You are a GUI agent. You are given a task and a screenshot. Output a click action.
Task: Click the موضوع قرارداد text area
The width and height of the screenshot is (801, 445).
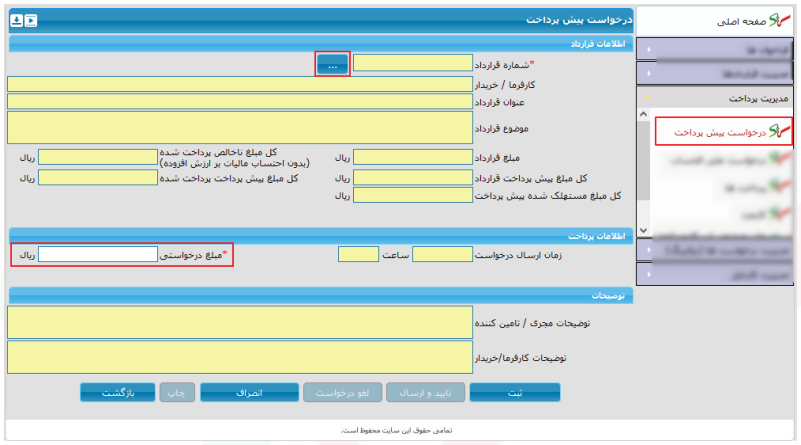(x=240, y=128)
